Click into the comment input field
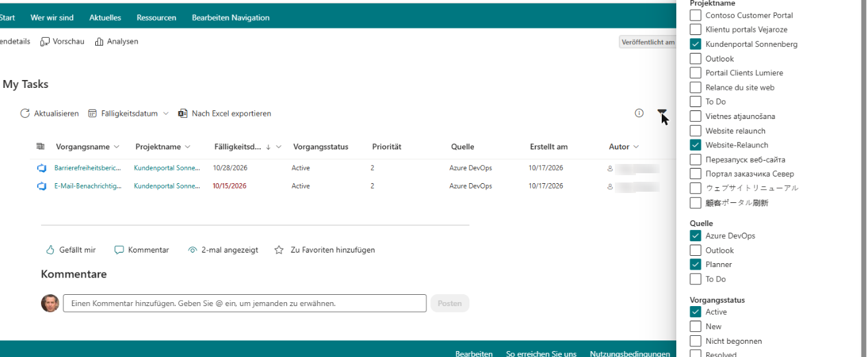Viewport: 868px width, 357px height. [x=245, y=303]
